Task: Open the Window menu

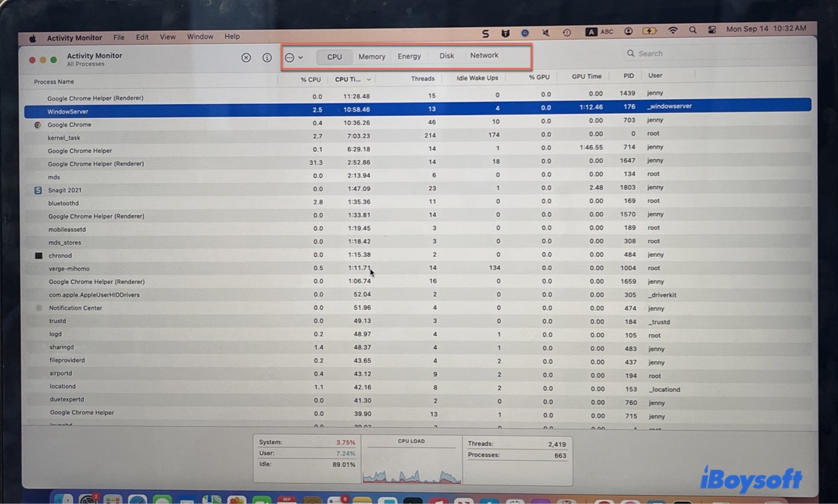Action: point(200,37)
